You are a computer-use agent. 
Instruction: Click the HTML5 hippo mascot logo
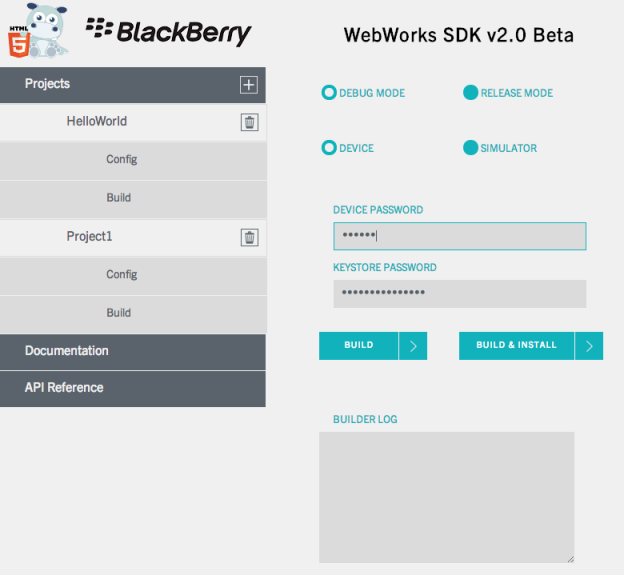[x=37, y=31]
